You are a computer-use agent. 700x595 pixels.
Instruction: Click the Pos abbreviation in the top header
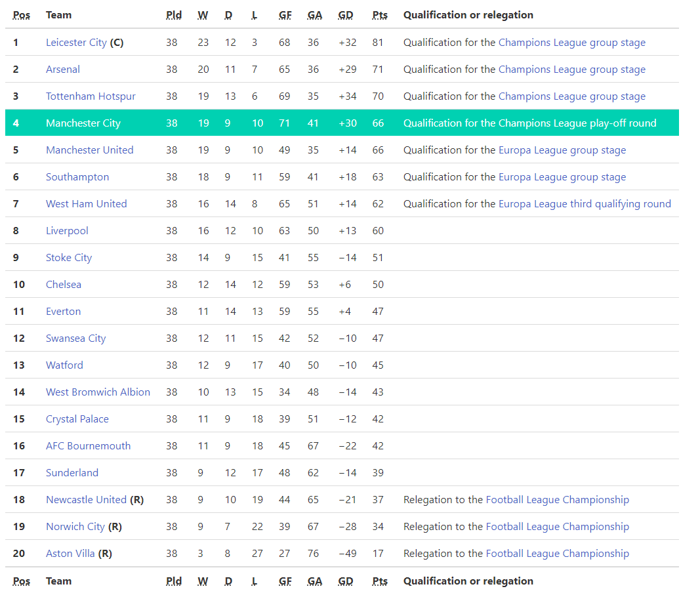tap(22, 15)
